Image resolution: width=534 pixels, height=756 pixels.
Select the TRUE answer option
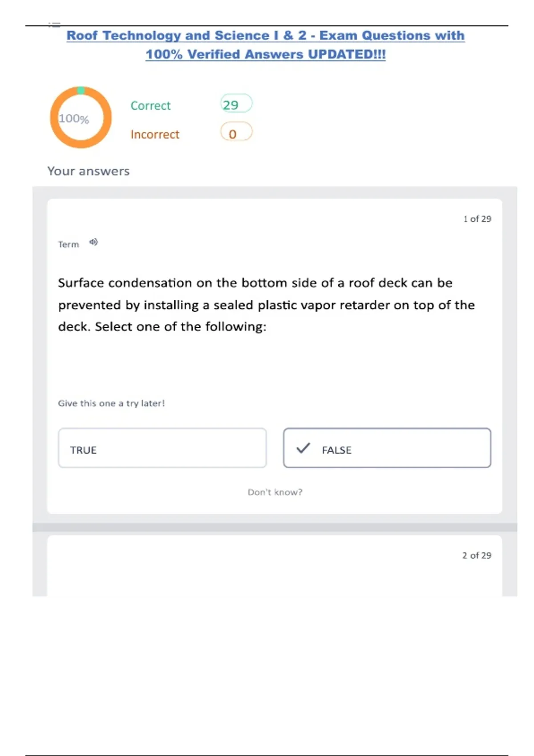pyautogui.click(x=162, y=448)
